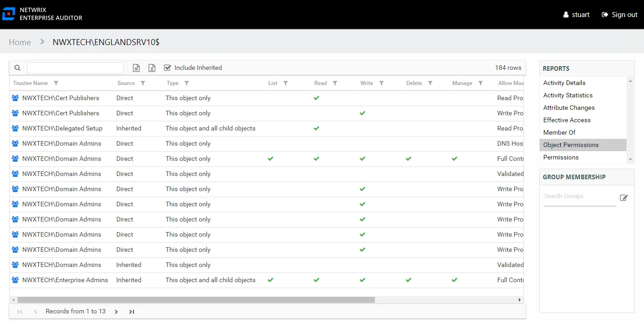Go to the next page of records
This screenshot has height=324, width=644.
pos(116,312)
